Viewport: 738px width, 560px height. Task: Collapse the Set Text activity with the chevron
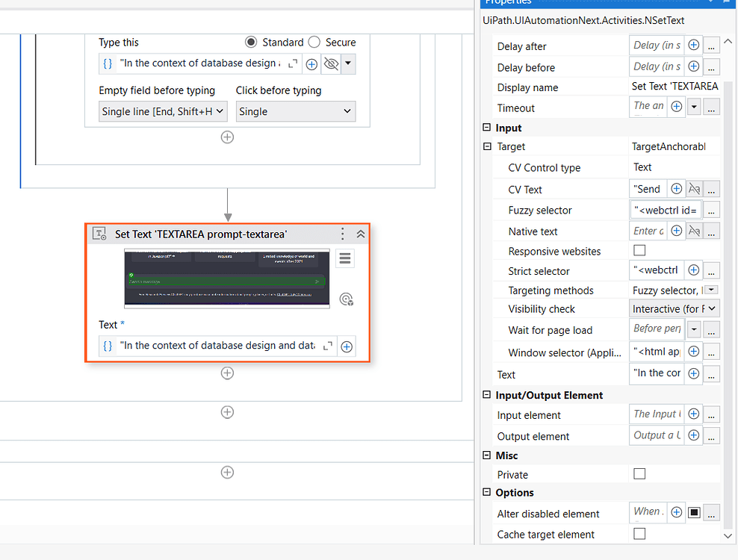tap(359, 234)
